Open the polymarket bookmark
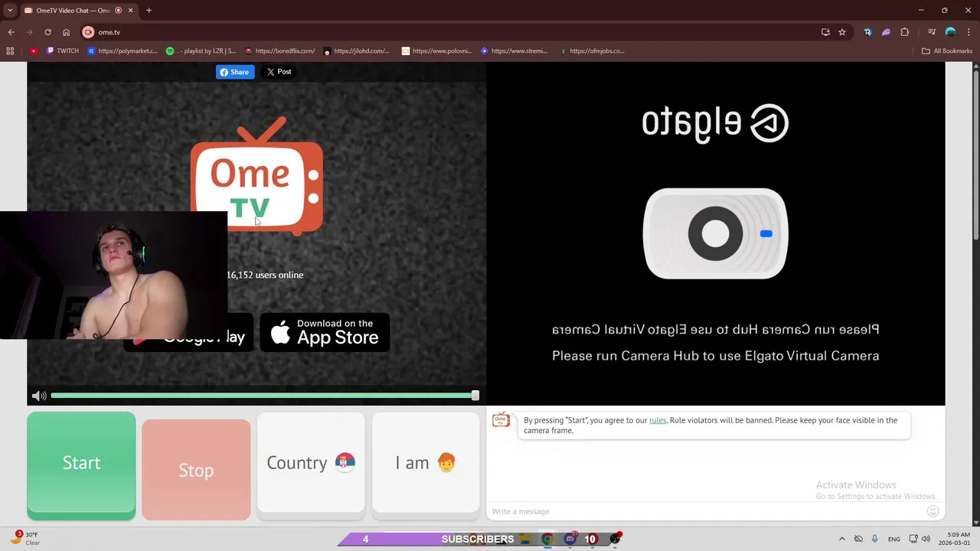This screenshot has height=551, width=980. [122, 51]
